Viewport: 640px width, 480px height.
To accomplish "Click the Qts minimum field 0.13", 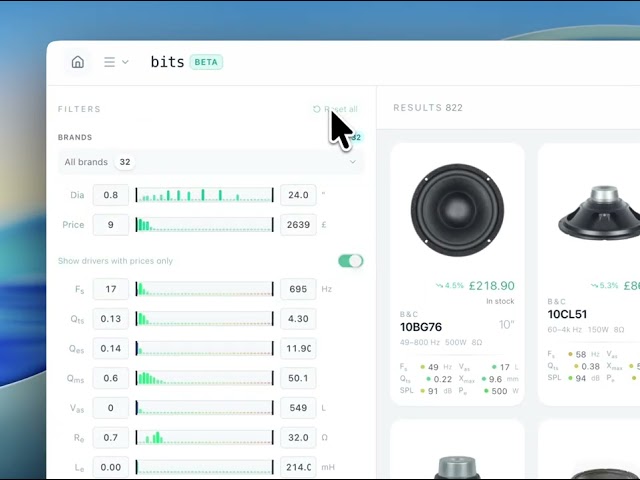I will coord(111,319).
